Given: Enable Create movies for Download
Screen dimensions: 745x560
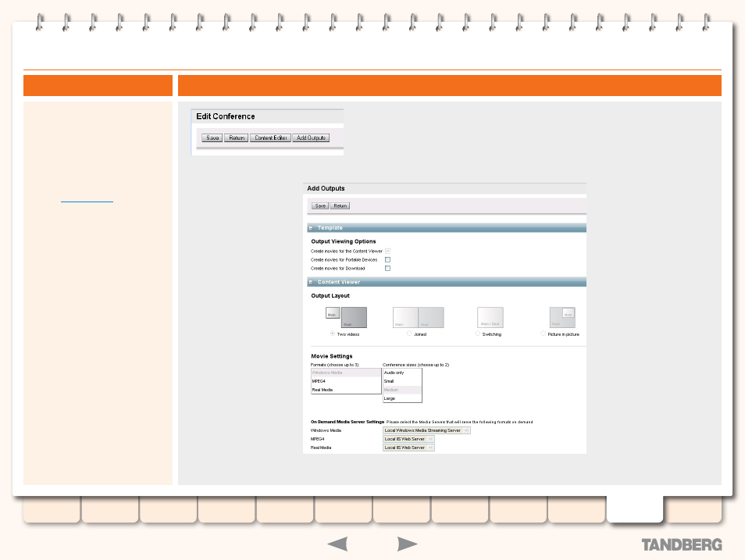Looking at the screenshot, I should (x=387, y=268).
